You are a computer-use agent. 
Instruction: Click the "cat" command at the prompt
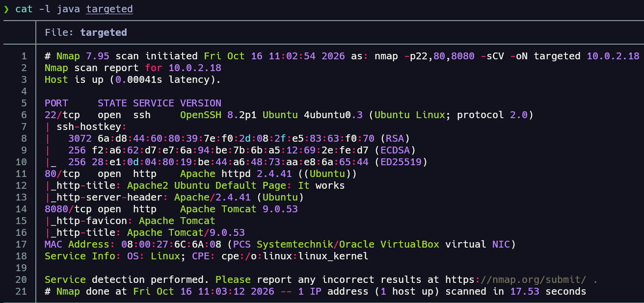pos(24,9)
